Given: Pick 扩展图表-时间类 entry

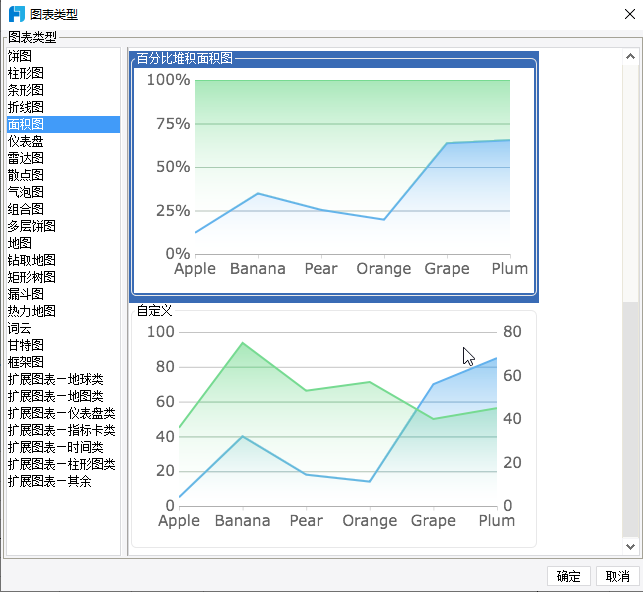Looking at the screenshot, I should coord(64,448).
